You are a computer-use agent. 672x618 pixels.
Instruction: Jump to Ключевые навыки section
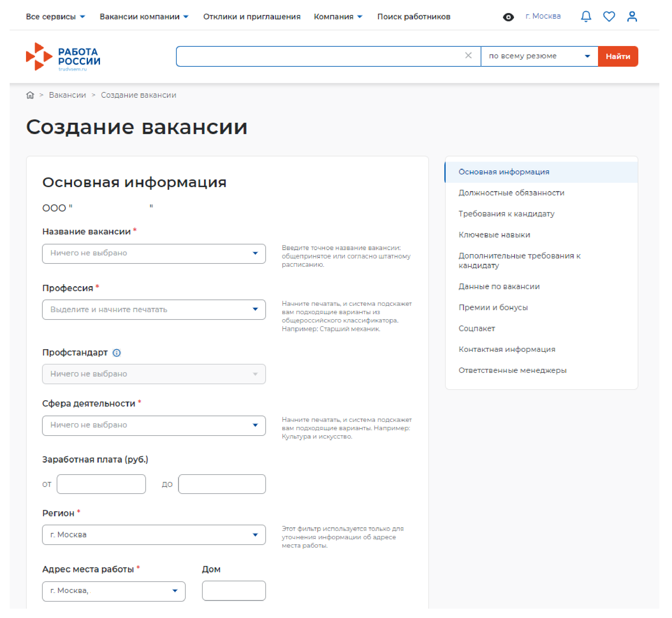pyautogui.click(x=494, y=235)
